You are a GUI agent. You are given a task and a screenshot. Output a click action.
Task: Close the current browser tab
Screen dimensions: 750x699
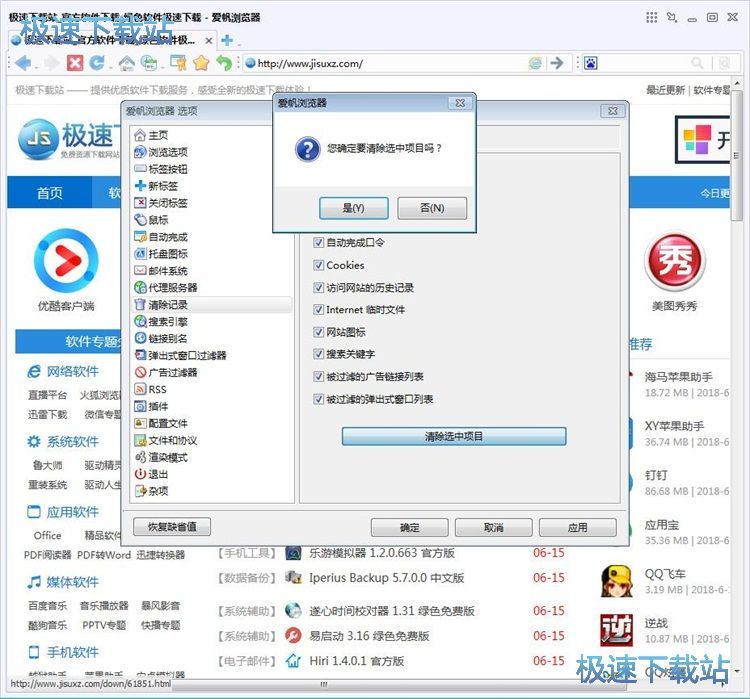point(209,41)
